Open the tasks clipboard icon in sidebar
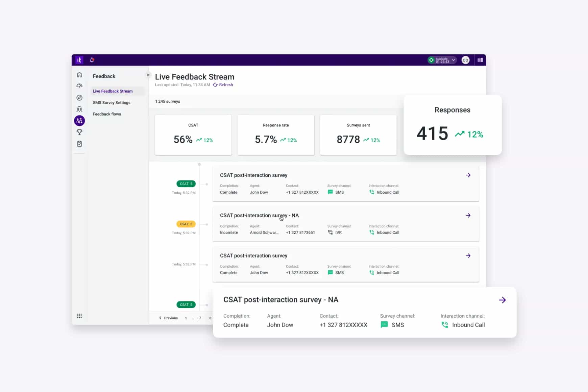The image size is (588, 392). [x=79, y=143]
